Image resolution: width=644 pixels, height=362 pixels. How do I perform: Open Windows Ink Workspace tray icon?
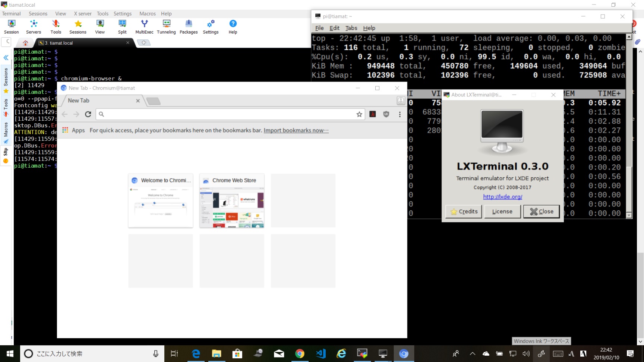[542, 353]
